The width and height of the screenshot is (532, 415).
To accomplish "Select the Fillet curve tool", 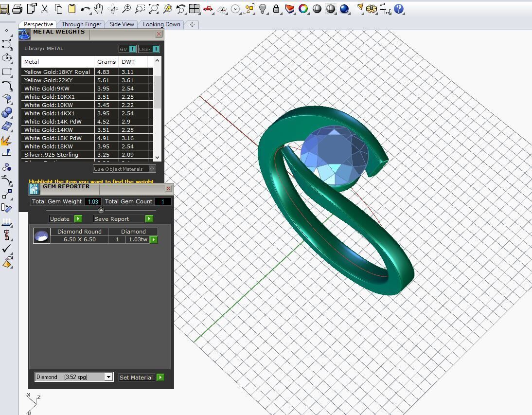I will [x=7, y=85].
